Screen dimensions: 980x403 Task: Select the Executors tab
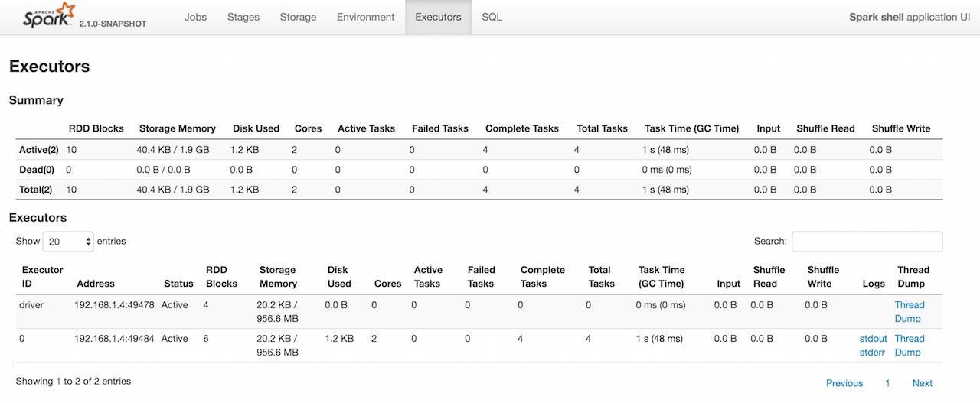438,17
